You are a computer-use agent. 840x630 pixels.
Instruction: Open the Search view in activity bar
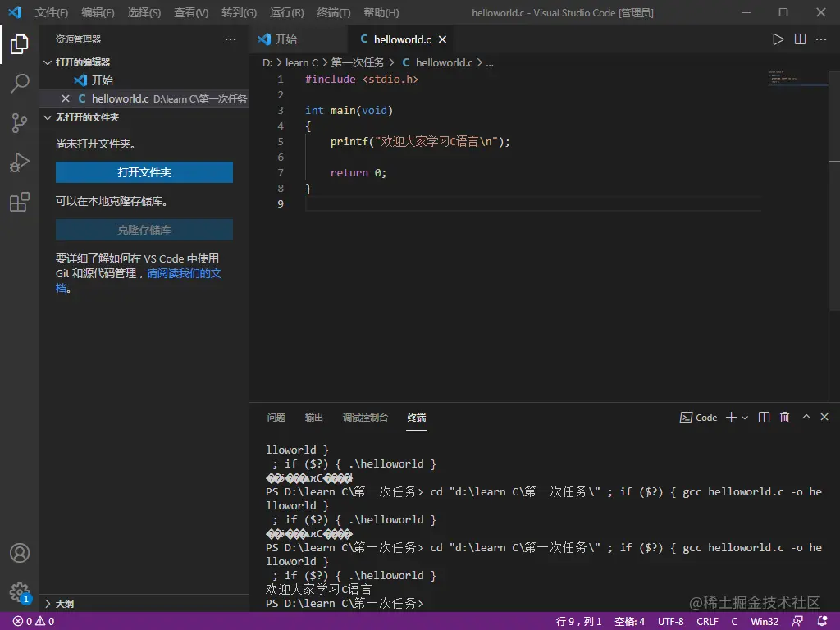20,84
